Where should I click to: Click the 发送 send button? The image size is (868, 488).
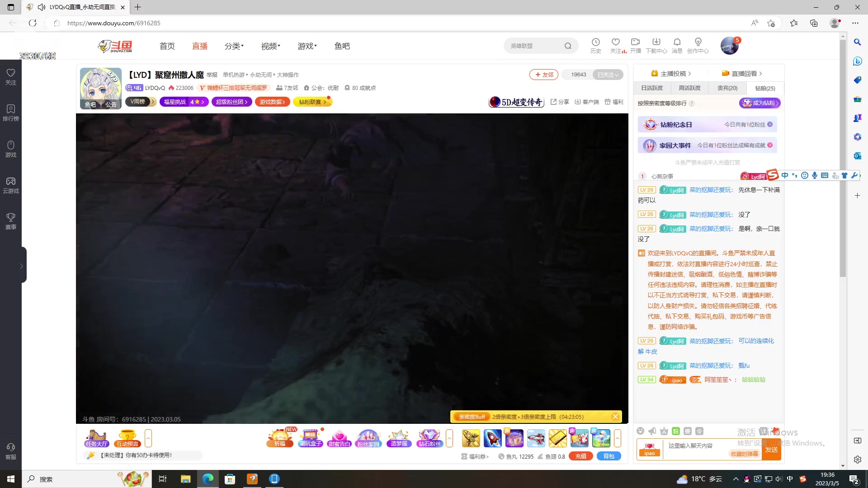771,450
